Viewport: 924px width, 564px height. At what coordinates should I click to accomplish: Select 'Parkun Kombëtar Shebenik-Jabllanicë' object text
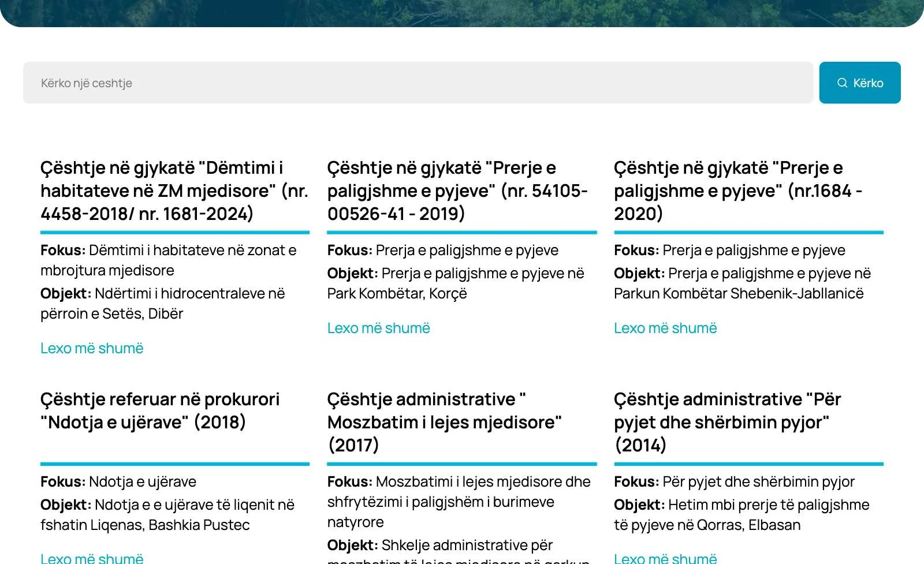coord(739,293)
